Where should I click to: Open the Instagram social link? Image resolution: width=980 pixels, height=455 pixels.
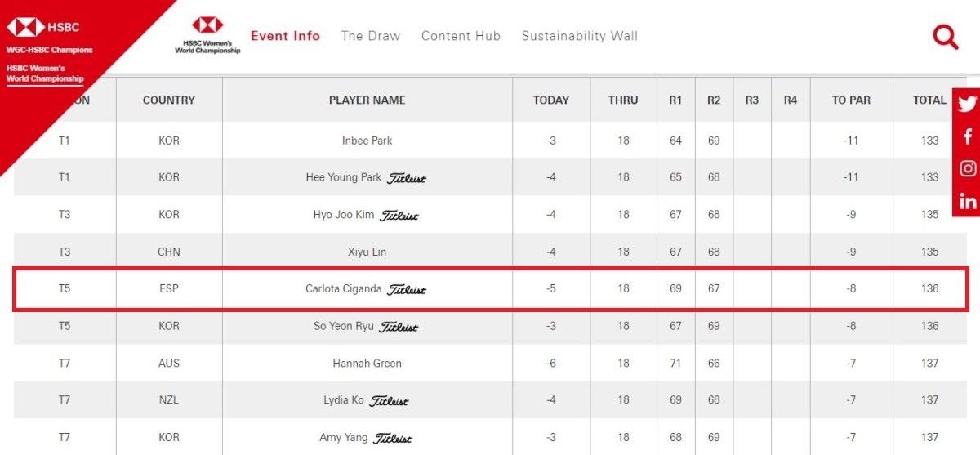point(968,169)
